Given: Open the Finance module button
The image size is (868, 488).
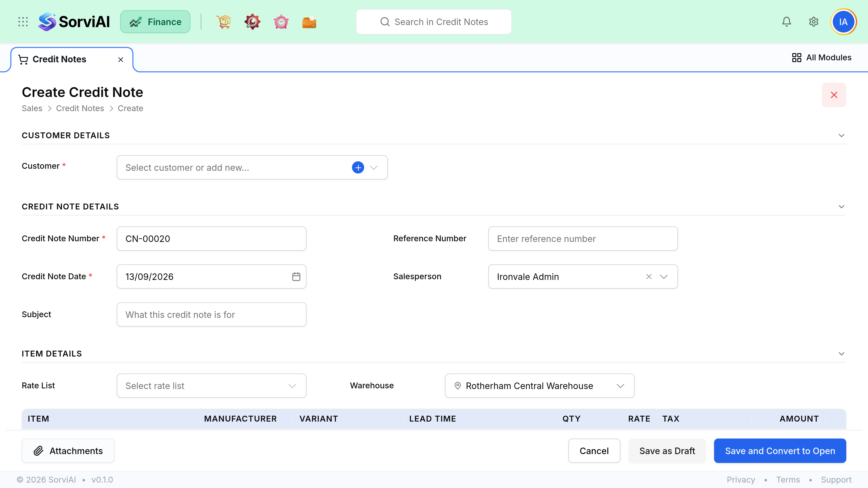Looking at the screenshot, I should click(155, 22).
